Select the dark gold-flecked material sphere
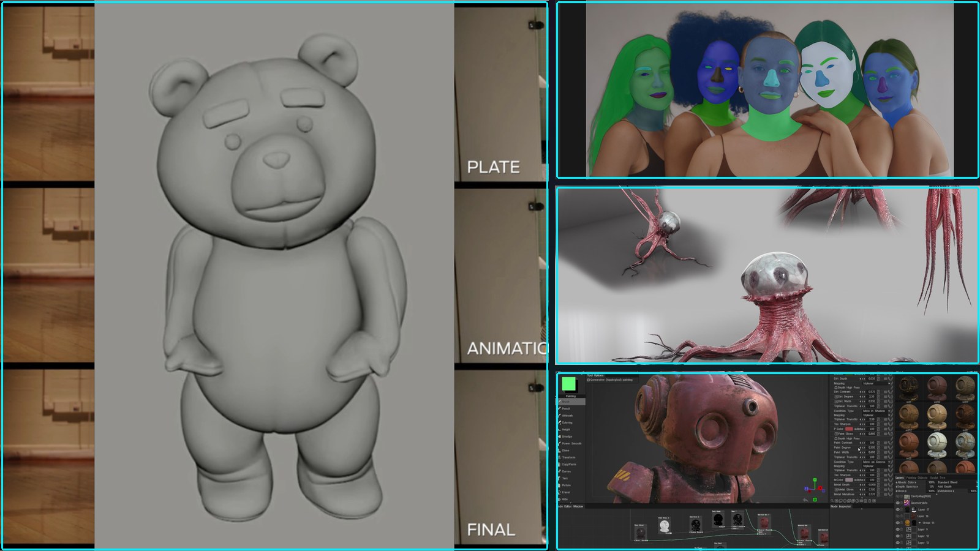The width and height of the screenshot is (980, 551). coord(909,388)
